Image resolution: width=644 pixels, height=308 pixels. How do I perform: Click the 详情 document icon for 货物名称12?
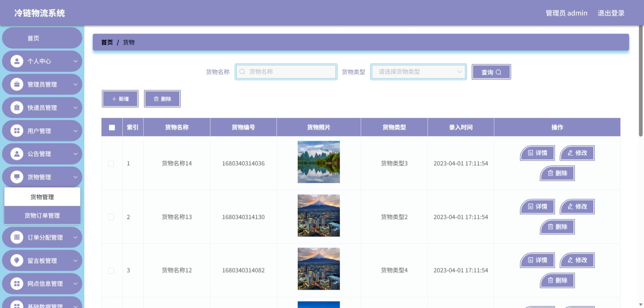click(530, 260)
